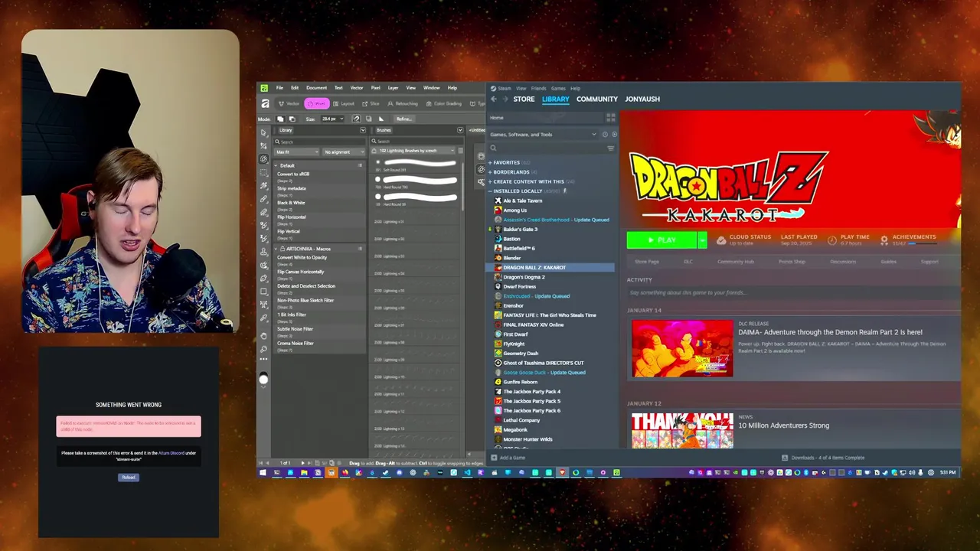Run the Convert to sRGB macro
Image resolution: width=980 pixels, height=551 pixels.
coord(293,174)
